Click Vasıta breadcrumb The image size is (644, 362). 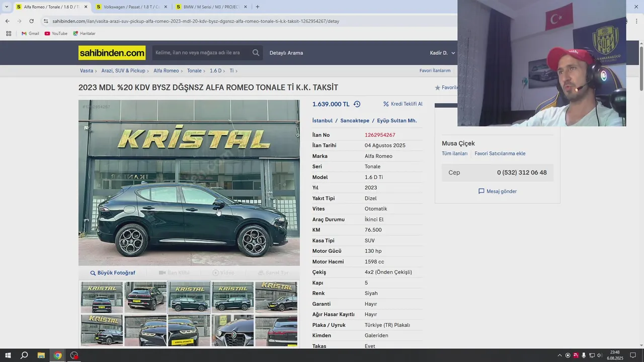click(x=87, y=71)
